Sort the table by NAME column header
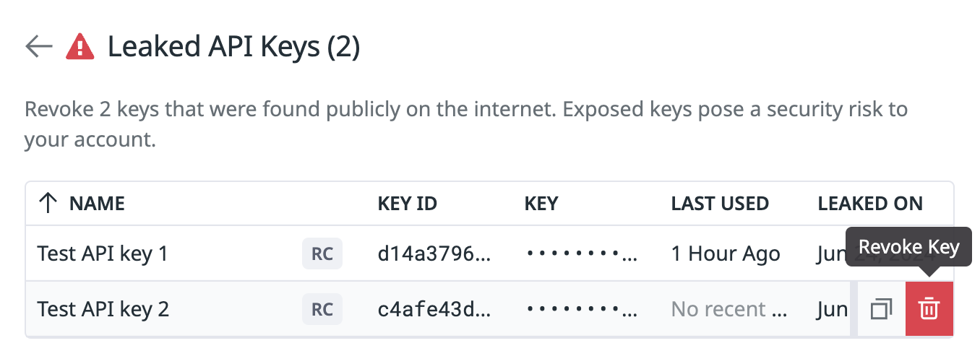 (x=97, y=204)
